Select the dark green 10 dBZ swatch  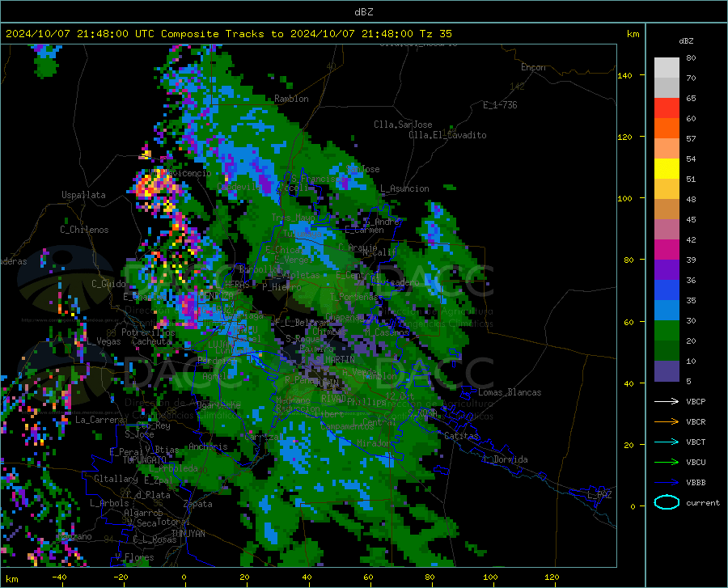coord(667,351)
